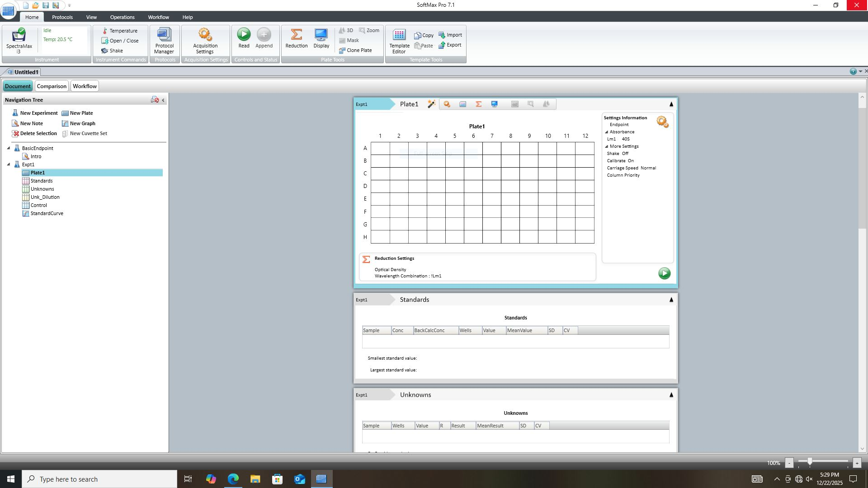Open settings gear in Settings Information panel

662,122
